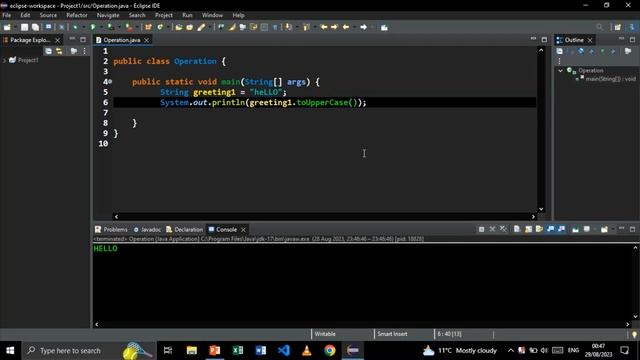Image resolution: width=640 pixels, height=360 pixels.
Task: Open the Run menu
Action: [x=187, y=15]
